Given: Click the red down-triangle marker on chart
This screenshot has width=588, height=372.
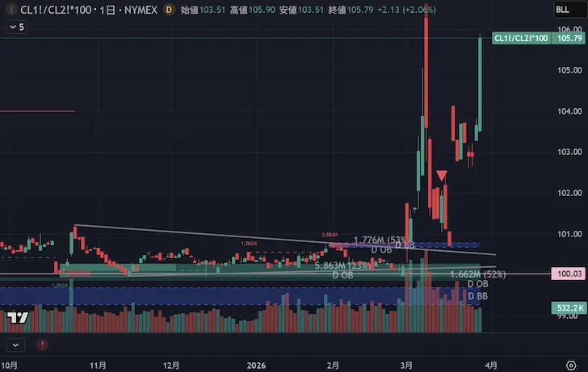Looking at the screenshot, I should click(x=441, y=175).
